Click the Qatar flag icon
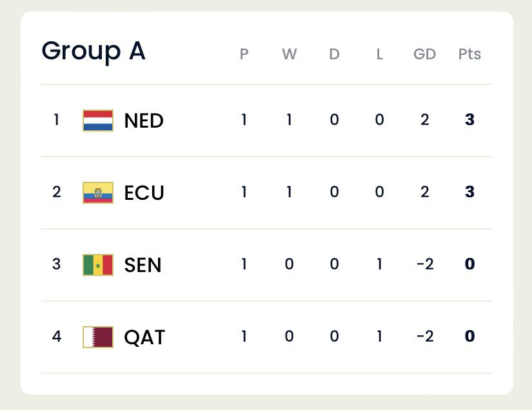532x410 pixels. (98, 337)
